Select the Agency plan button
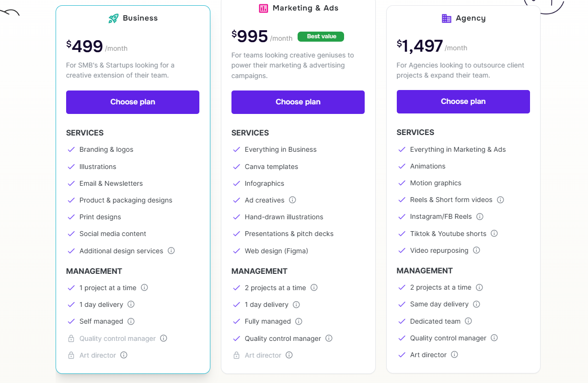The image size is (588, 383). pyautogui.click(x=463, y=101)
